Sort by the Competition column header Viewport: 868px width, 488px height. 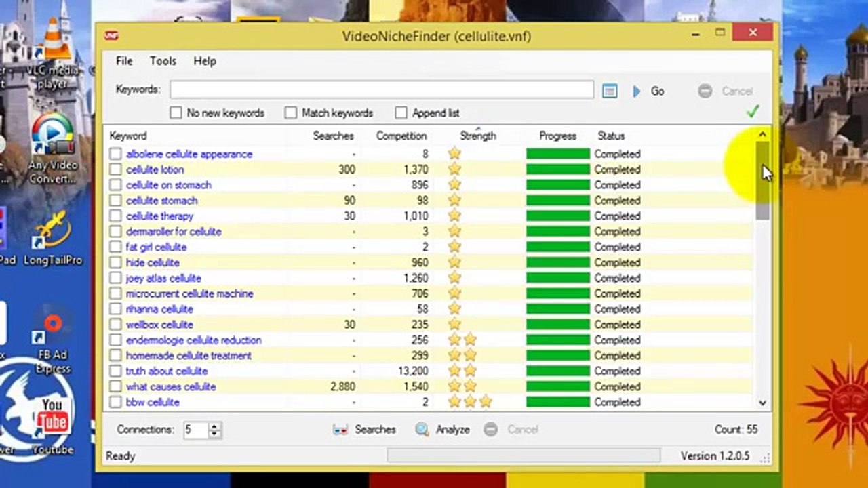pos(401,136)
